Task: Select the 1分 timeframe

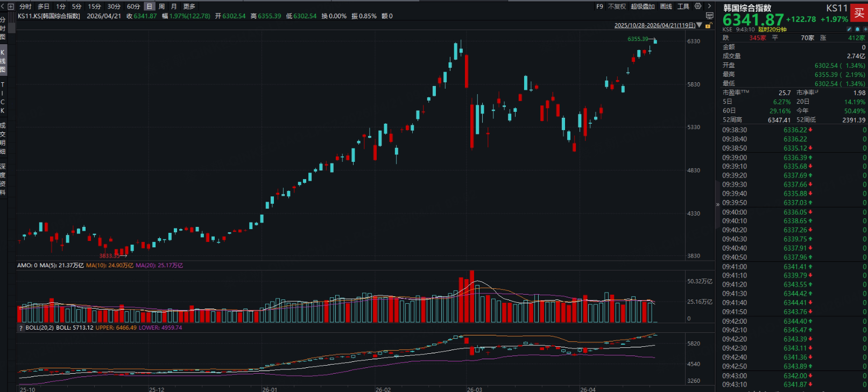Action: pos(61,6)
